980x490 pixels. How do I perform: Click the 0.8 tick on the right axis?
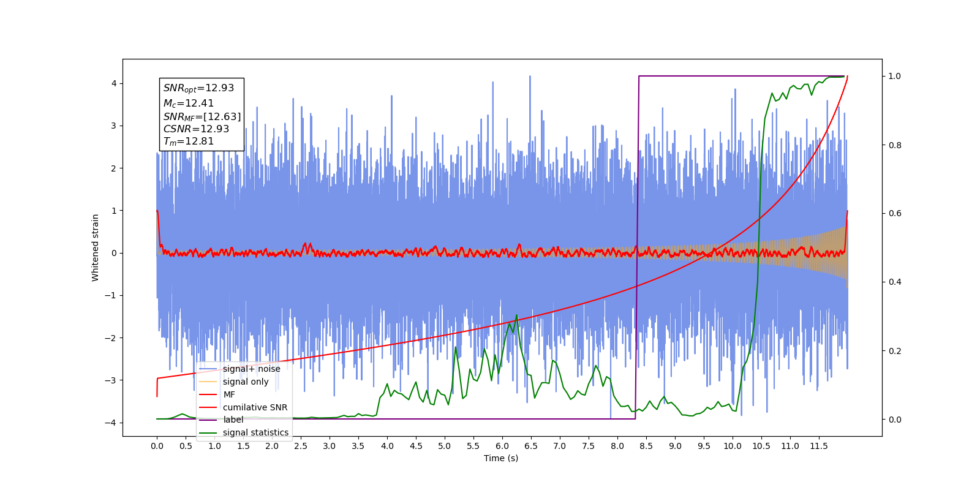(895, 145)
